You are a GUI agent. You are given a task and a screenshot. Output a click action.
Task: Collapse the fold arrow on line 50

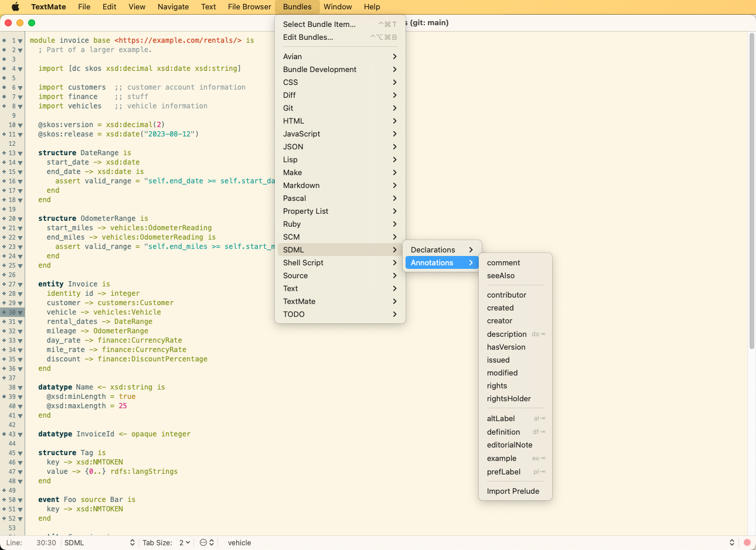tap(20, 500)
